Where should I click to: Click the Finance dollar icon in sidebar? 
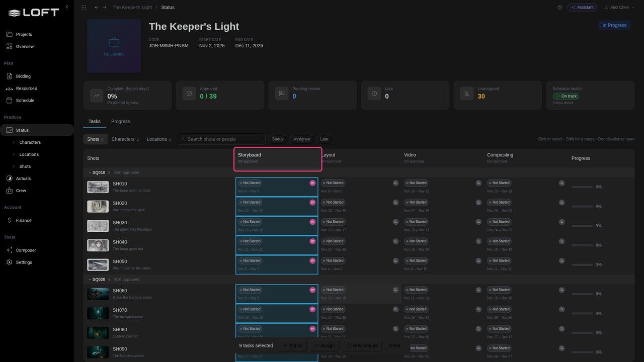tap(10, 220)
